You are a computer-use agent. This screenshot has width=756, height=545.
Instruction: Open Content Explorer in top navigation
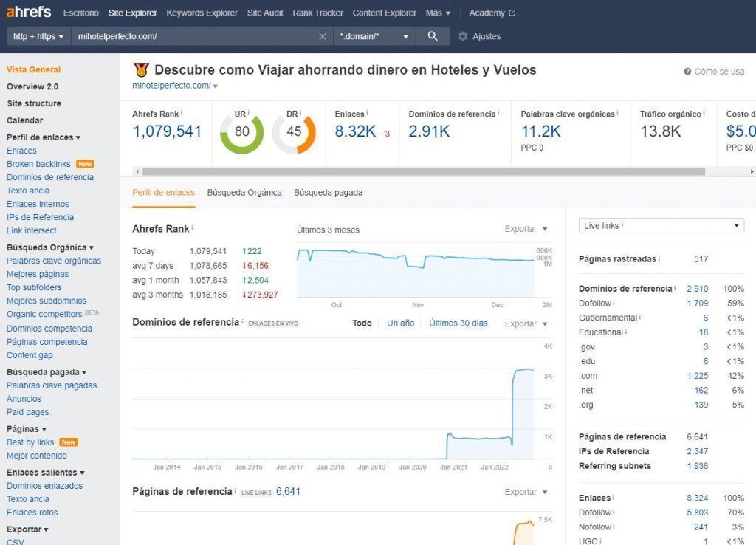pos(384,13)
